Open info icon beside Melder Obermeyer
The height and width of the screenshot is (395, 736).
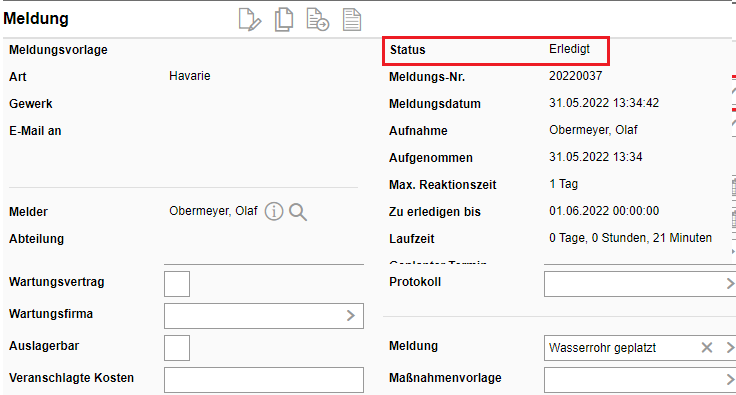pyautogui.click(x=274, y=212)
